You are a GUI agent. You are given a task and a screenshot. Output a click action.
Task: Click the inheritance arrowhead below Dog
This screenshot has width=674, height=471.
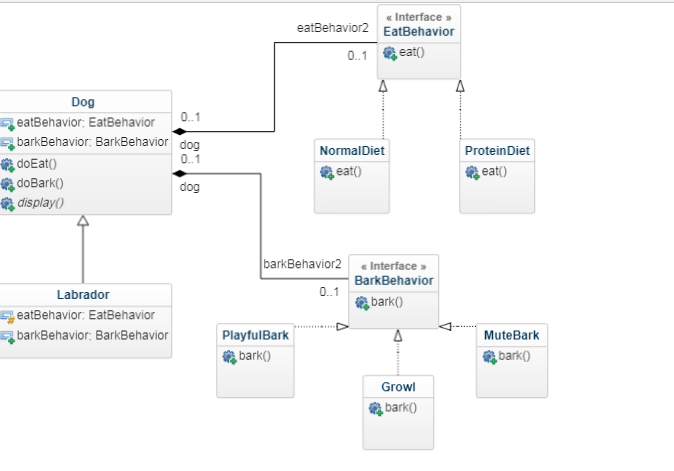[83, 222]
